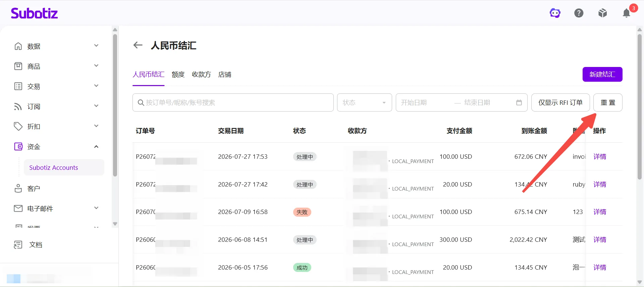The image size is (644, 287).
Task: Click the 到账金额 column header
Action: [534, 131]
